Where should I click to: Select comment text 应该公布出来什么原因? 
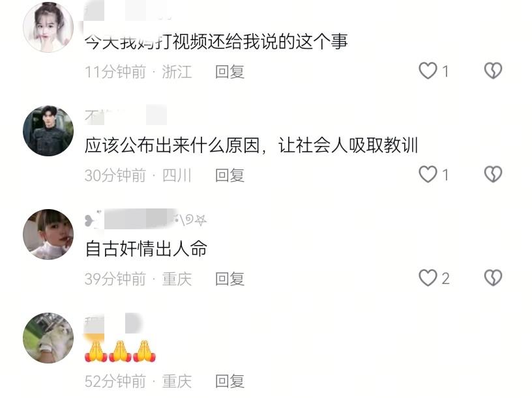coord(172,145)
